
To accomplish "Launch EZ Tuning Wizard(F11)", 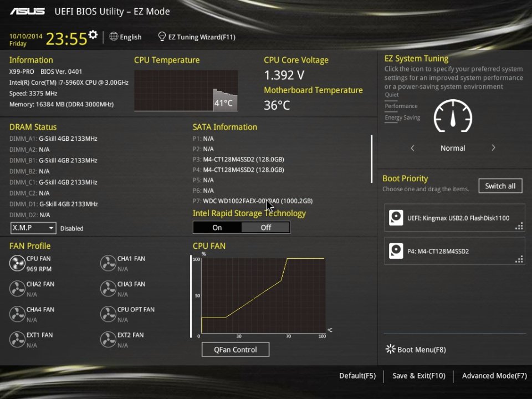I will [x=197, y=37].
